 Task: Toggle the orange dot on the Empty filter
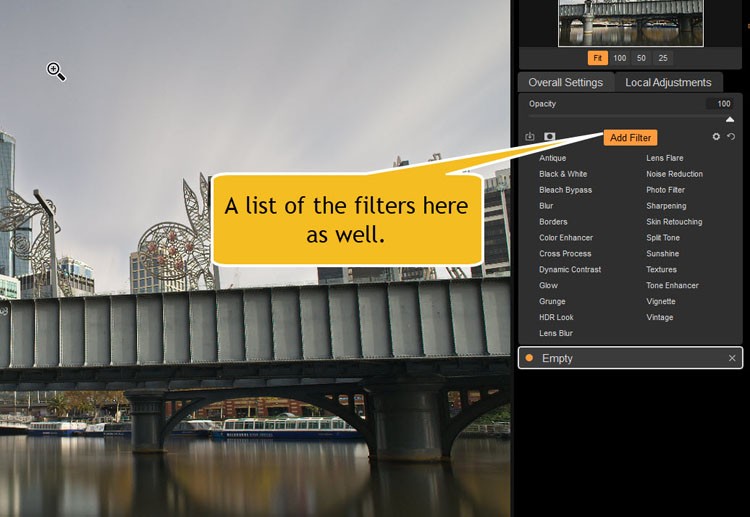(x=529, y=358)
